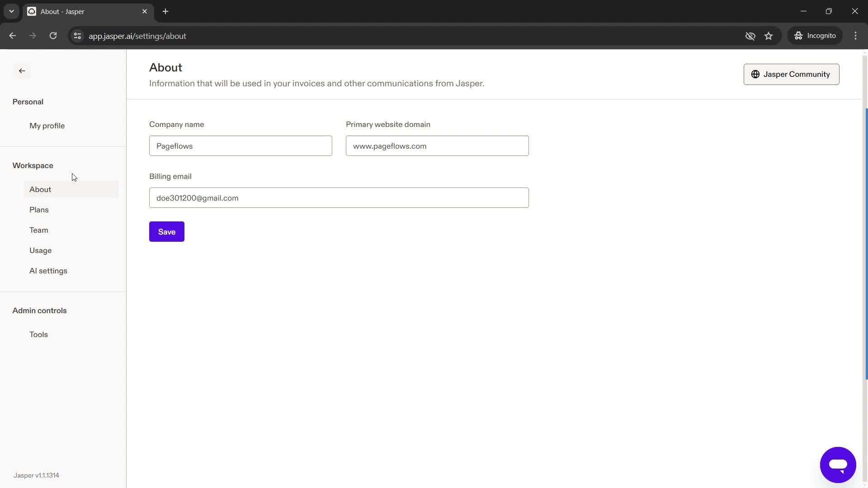Image resolution: width=868 pixels, height=488 pixels.
Task: Select the Plans workspace menu item
Action: [39, 209]
